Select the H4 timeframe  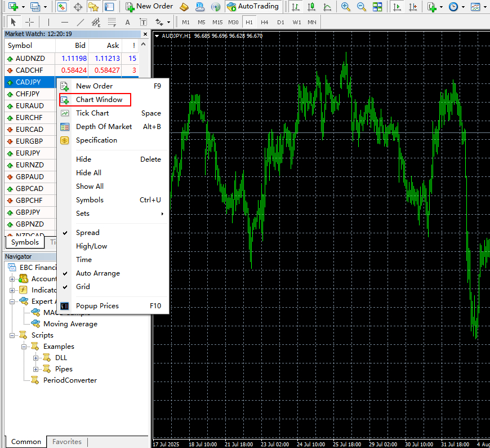point(264,22)
